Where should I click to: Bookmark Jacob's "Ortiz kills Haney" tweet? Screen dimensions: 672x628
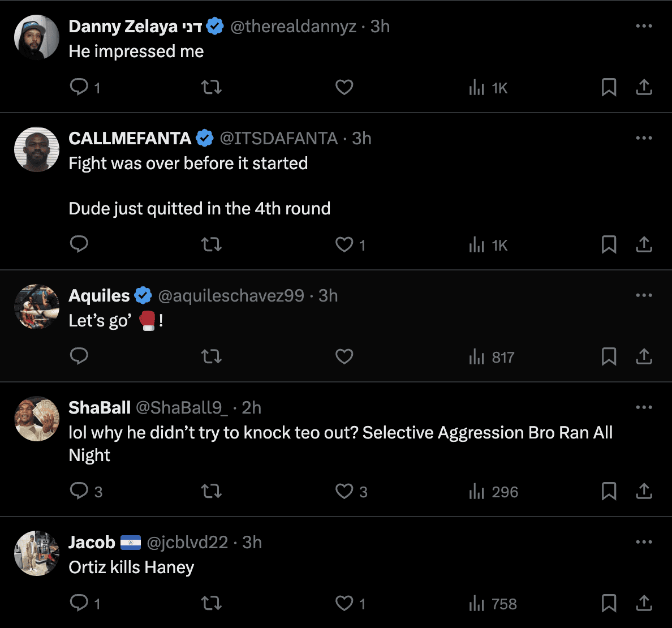tap(609, 603)
